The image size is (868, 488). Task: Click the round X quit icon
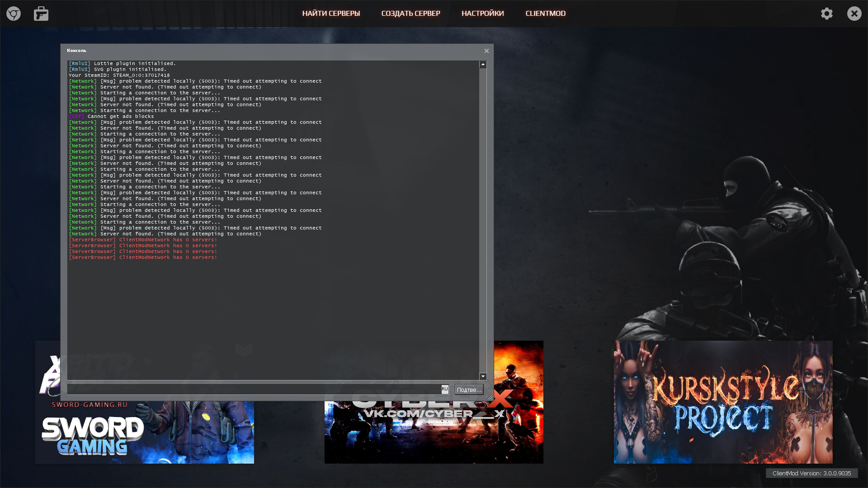(854, 14)
